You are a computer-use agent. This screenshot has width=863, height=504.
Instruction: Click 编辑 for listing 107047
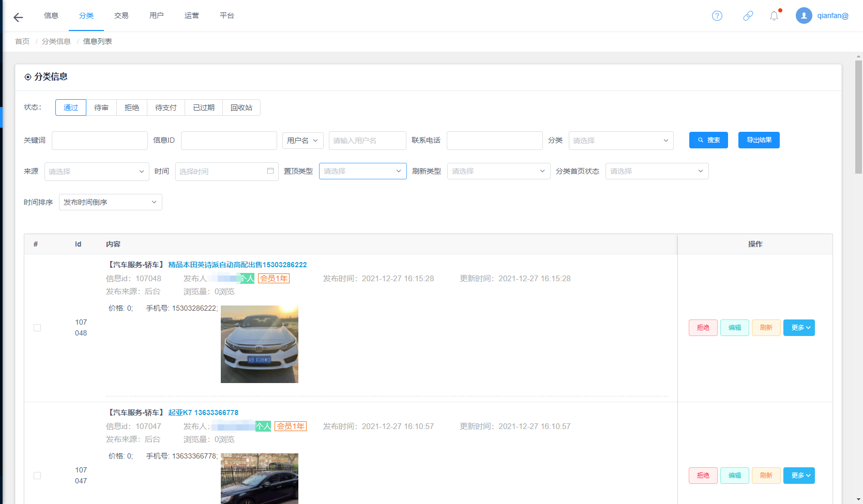pyautogui.click(x=735, y=476)
